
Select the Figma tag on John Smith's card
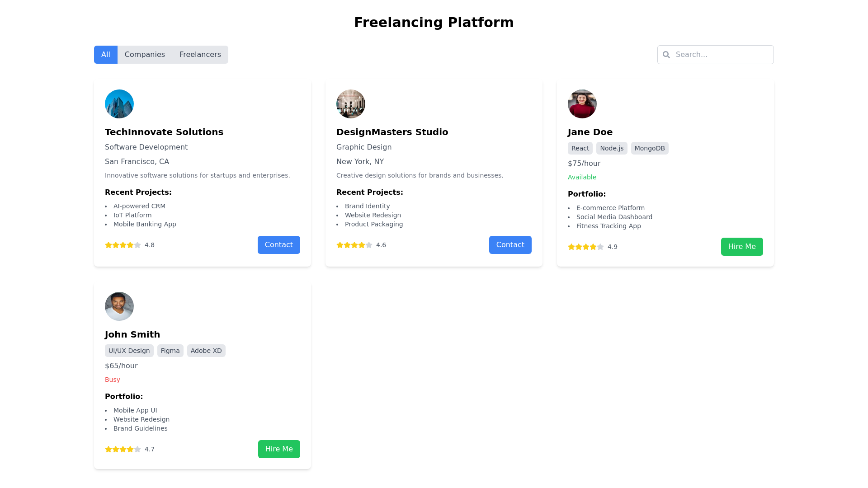(170, 350)
